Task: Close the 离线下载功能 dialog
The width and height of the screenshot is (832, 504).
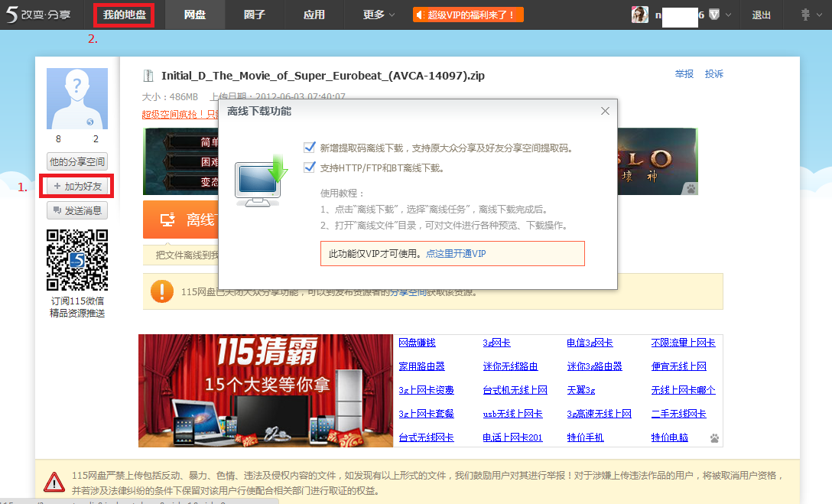Action: pyautogui.click(x=605, y=111)
